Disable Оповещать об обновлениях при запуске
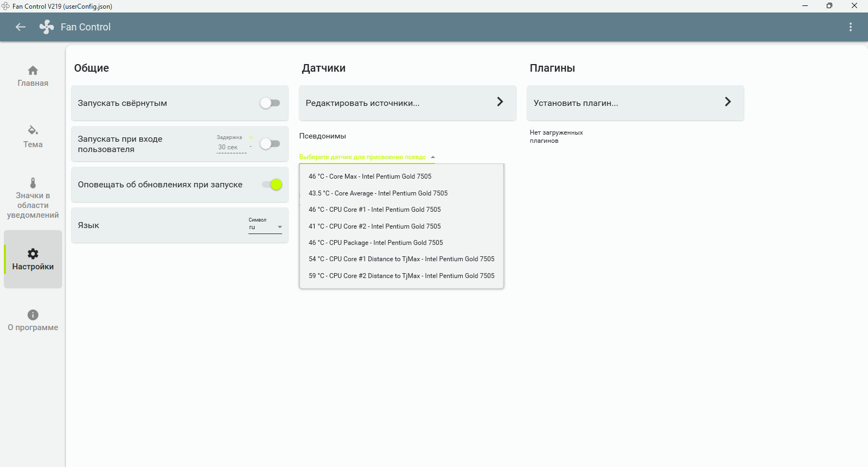The width and height of the screenshot is (868, 467). 272,185
